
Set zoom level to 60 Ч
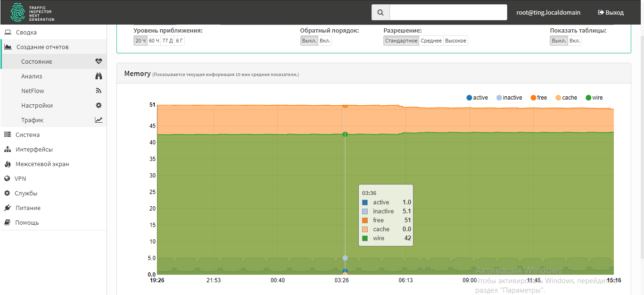pyautogui.click(x=154, y=41)
